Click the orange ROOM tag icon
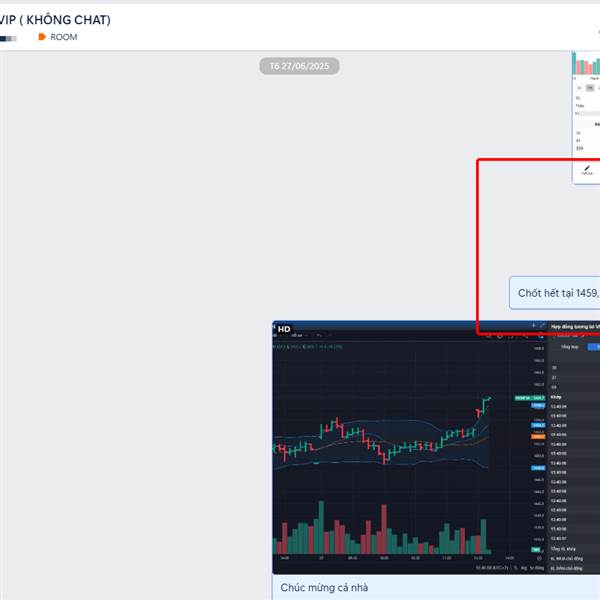Viewport: 600px width, 600px height. pyautogui.click(x=42, y=37)
